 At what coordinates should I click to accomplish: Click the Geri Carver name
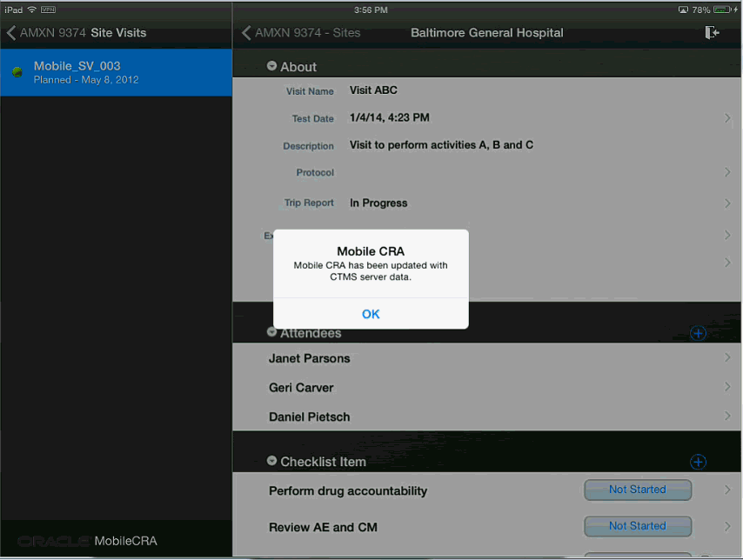coord(301,388)
